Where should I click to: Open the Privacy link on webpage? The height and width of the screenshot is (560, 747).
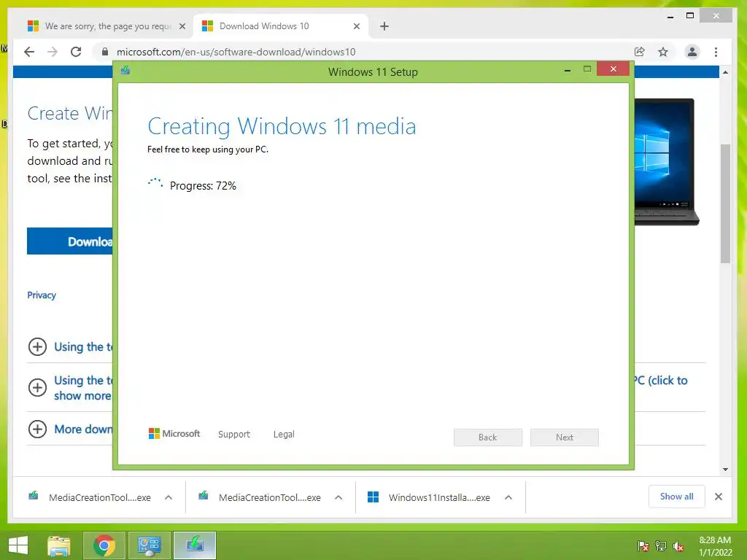pyautogui.click(x=42, y=295)
